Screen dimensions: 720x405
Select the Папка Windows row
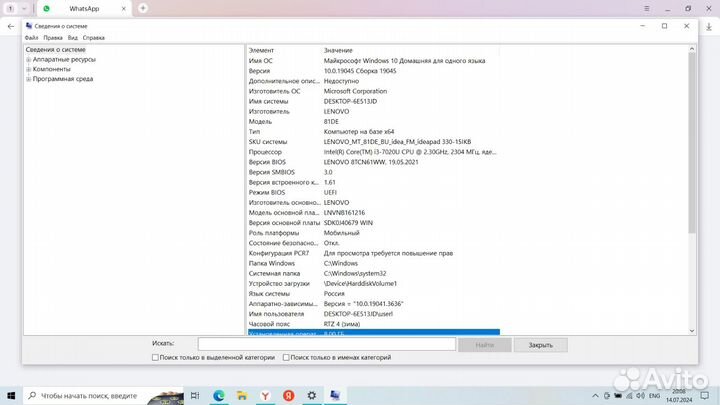(x=373, y=263)
